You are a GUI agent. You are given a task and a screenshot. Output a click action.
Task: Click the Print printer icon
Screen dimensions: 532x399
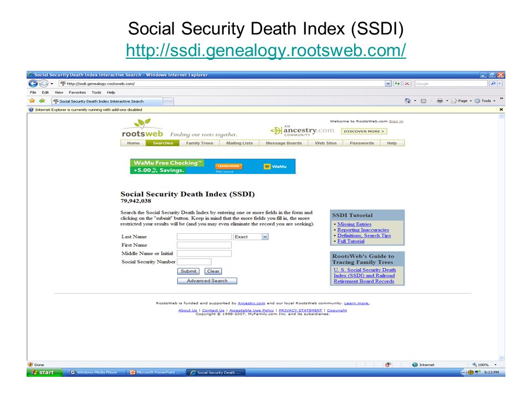pos(439,101)
